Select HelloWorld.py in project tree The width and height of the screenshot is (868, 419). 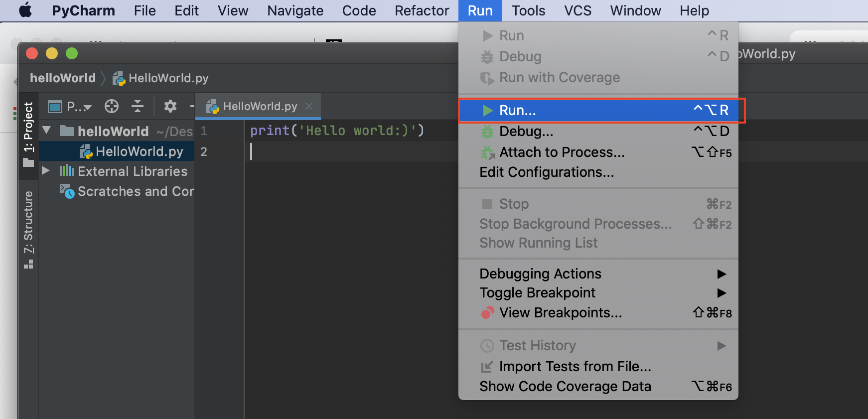(x=116, y=151)
